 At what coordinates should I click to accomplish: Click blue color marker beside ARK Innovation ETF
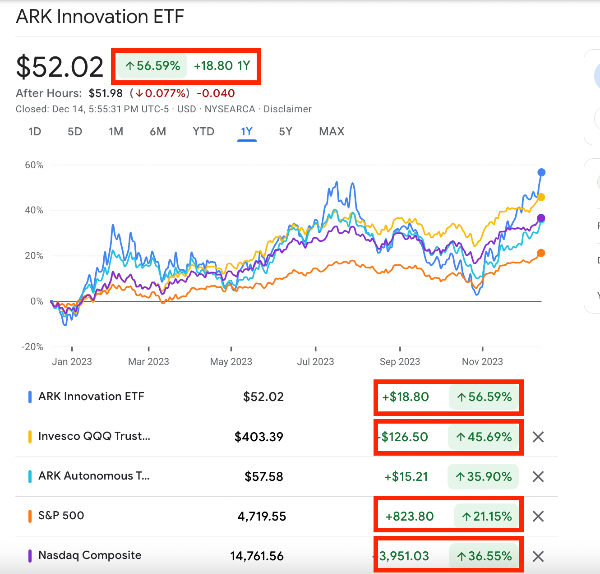[30, 397]
